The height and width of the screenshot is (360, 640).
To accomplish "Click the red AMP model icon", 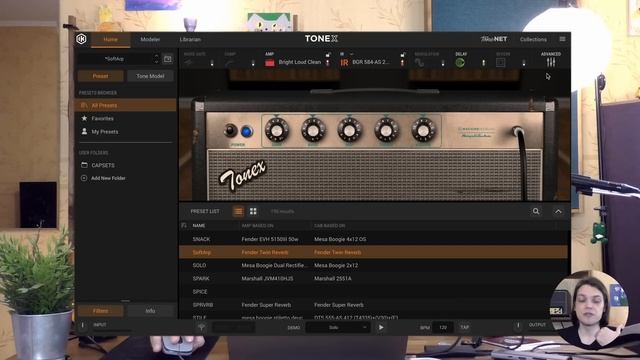I will [270, 62].
